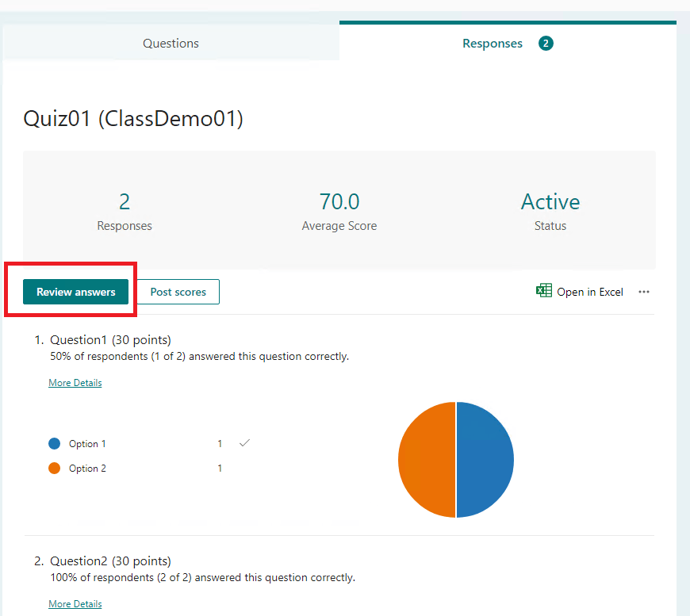
Task: Click the '50% of respondents' summary line
Action: (199, 357)
